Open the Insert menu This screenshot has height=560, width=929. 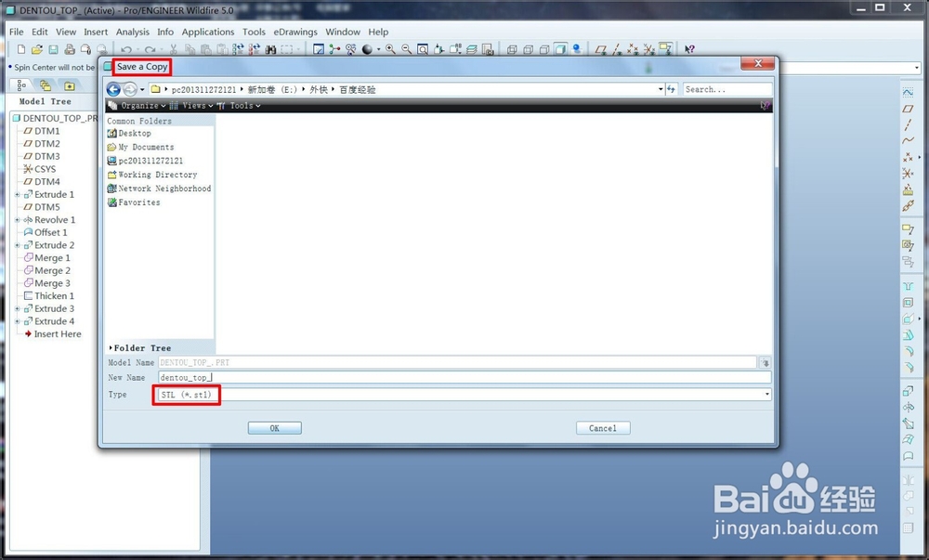(x=96, y=32)
